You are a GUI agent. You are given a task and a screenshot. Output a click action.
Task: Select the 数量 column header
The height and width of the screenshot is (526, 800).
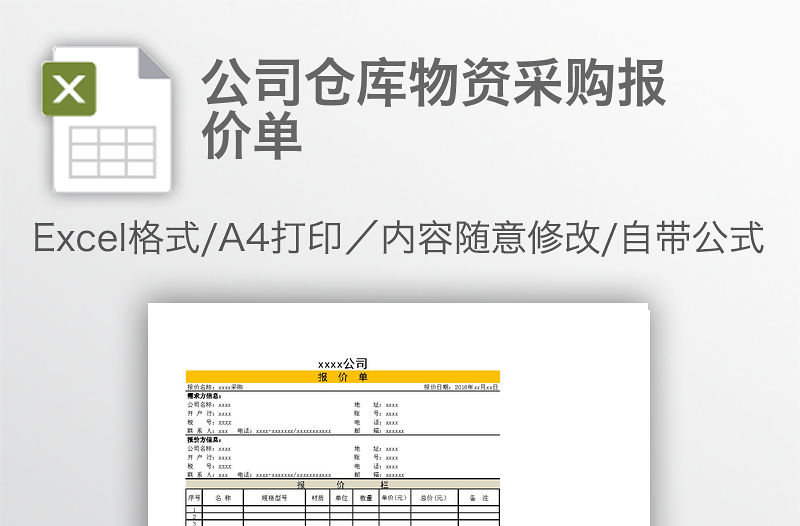tap(366, 497)
